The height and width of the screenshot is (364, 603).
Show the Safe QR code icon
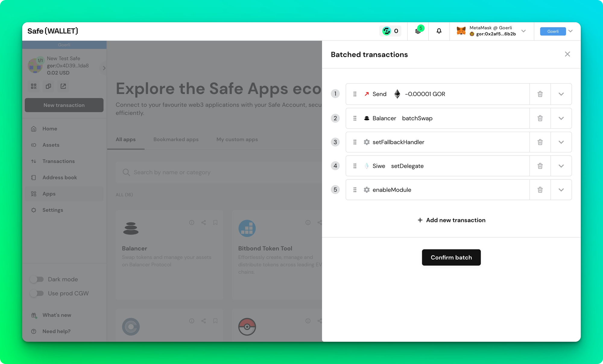point(34,86)
